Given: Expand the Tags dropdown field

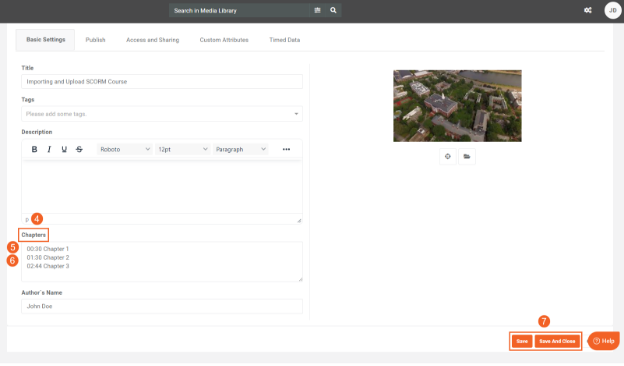Looking at the screenshot, I should (x=162, y=114).
